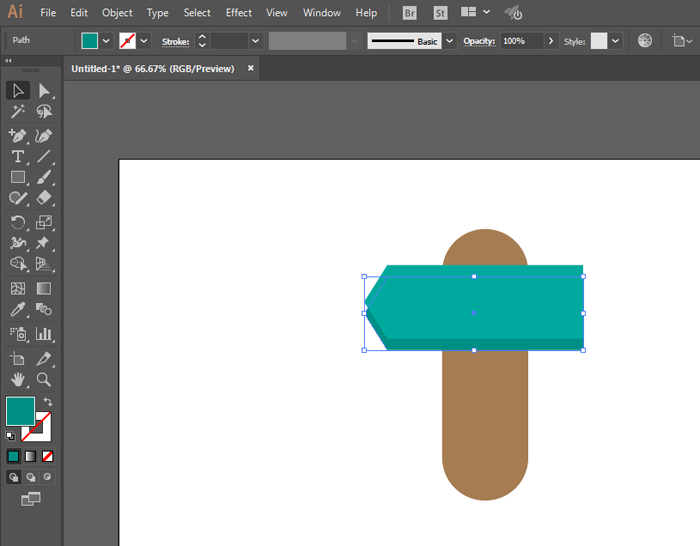The image size is (700, 546).
Task: Select the Zoom magnifier tool
Action: tap(44, 379)
